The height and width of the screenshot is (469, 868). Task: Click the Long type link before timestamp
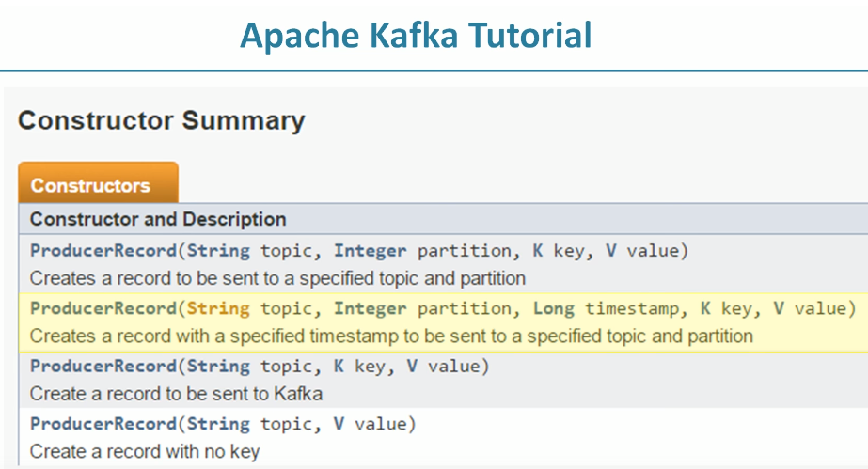554,308
